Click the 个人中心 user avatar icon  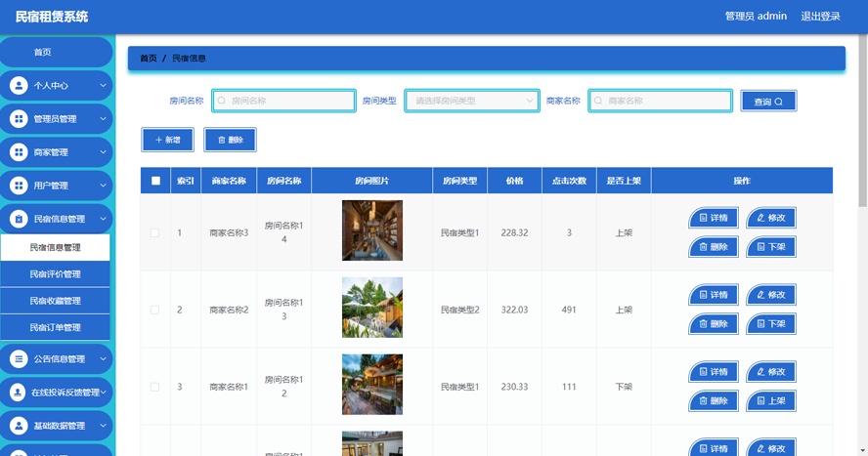coord(19,86)
